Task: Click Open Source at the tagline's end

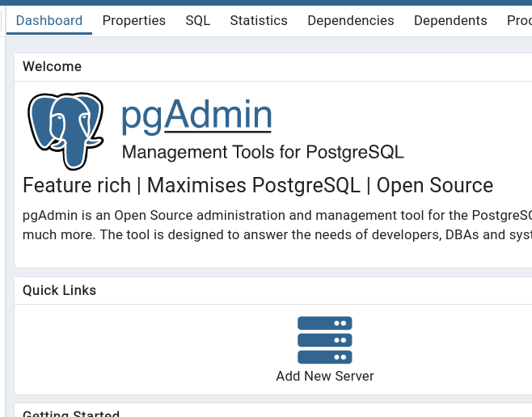Action: [x=434, y=185]
